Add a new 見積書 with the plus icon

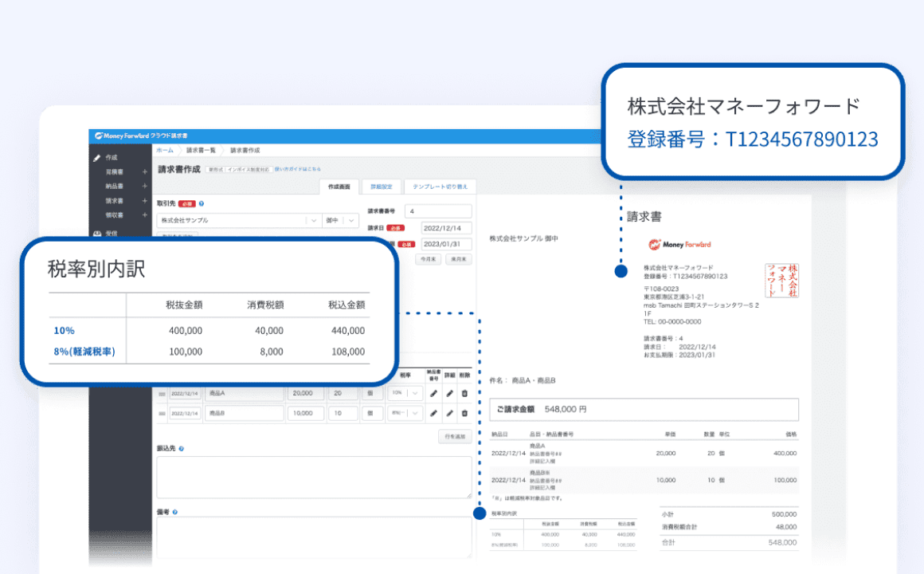pyautogui.click(x=144, y=172)
